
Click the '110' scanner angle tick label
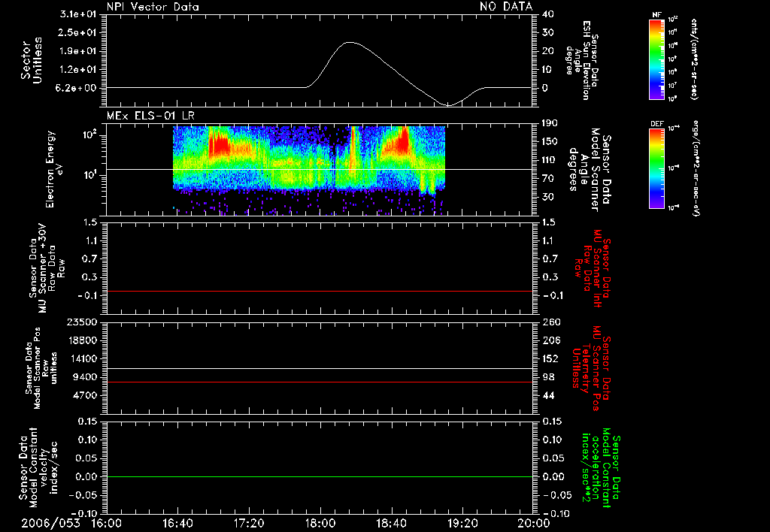550,160
